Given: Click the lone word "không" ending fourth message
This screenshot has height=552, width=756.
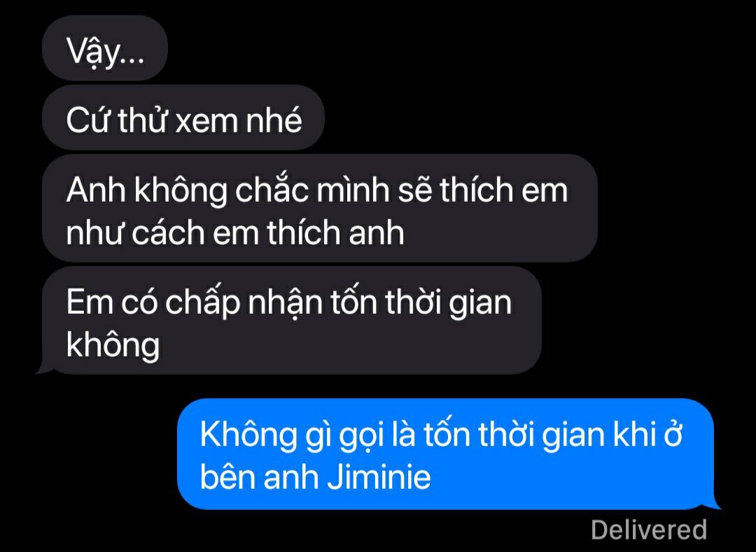Looking at the screenshot, I should [x=113, y=345].
